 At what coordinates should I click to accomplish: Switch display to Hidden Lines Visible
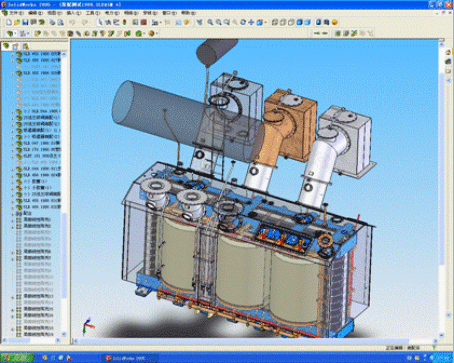pos(283,22)
